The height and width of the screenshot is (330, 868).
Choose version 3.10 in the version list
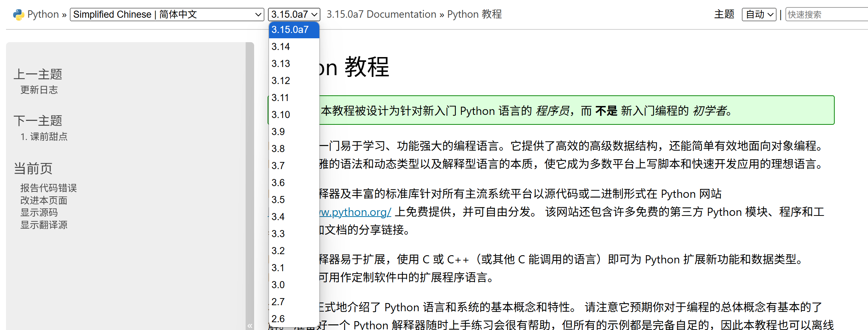click(x=294, y=114)
